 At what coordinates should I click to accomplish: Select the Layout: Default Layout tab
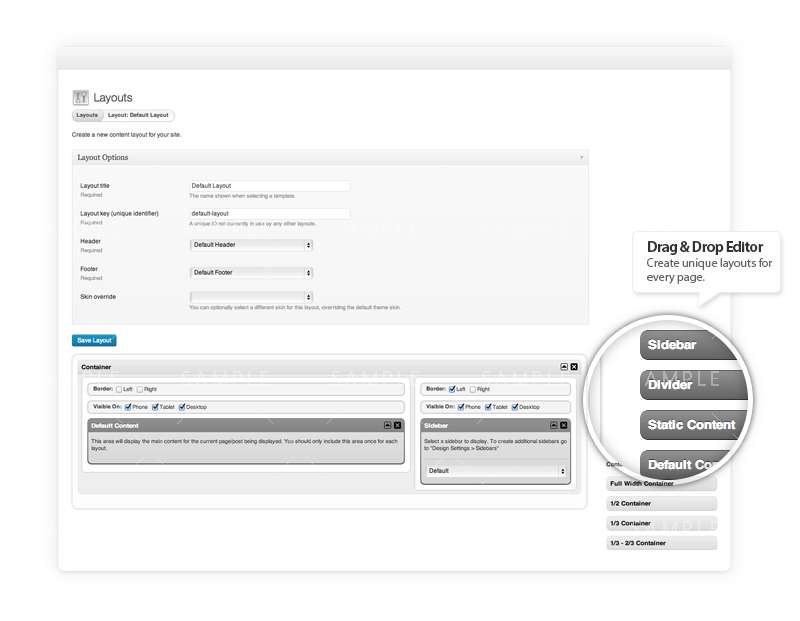pyautogui.click(x=138, y=116)
